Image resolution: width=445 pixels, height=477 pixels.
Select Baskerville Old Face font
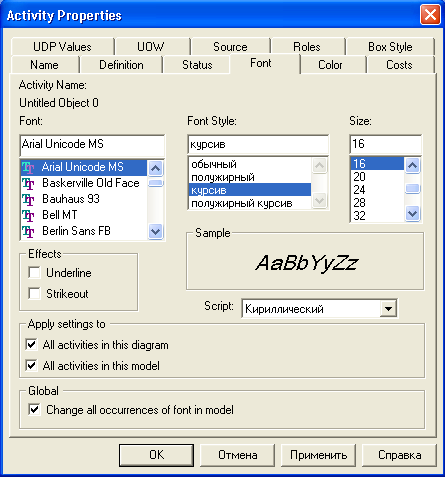pos(84,183)
